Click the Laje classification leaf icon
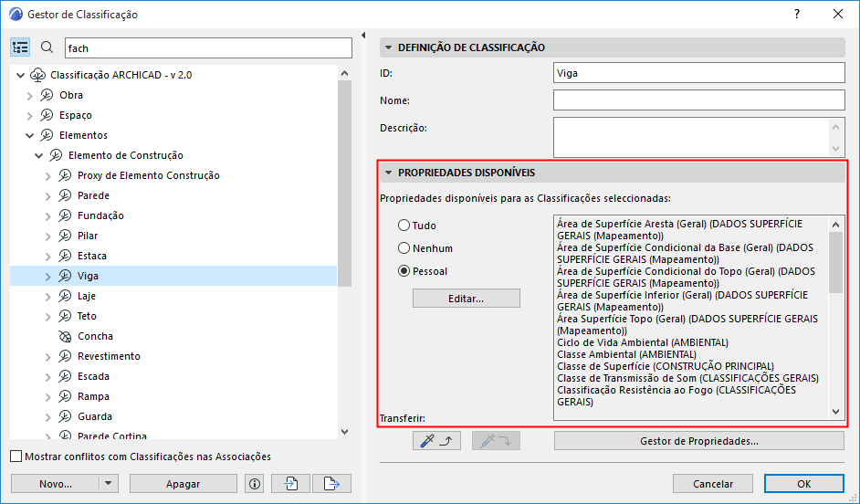Screen dimensions: 860x504 click(65, 296)
